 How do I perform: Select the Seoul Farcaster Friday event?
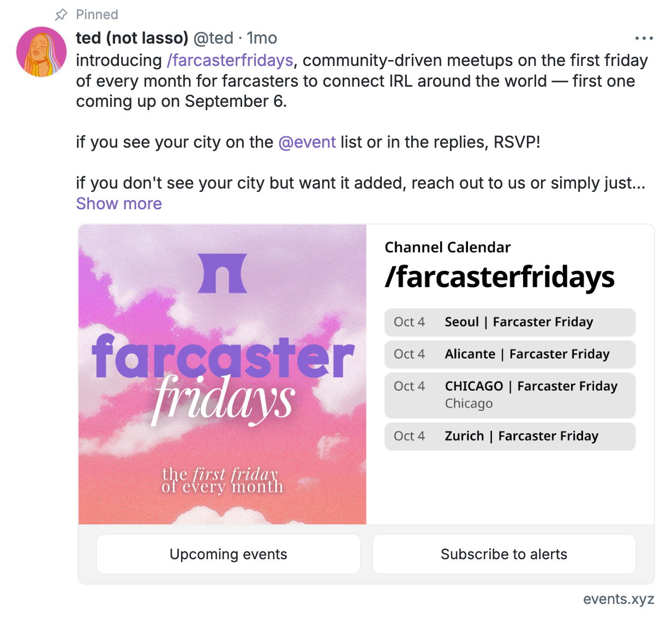click(510, 322)
